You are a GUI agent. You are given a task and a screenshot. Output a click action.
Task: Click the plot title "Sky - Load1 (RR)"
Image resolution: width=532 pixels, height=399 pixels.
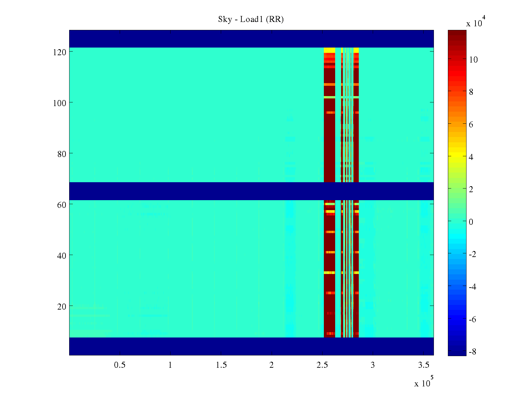click(251, 19)
